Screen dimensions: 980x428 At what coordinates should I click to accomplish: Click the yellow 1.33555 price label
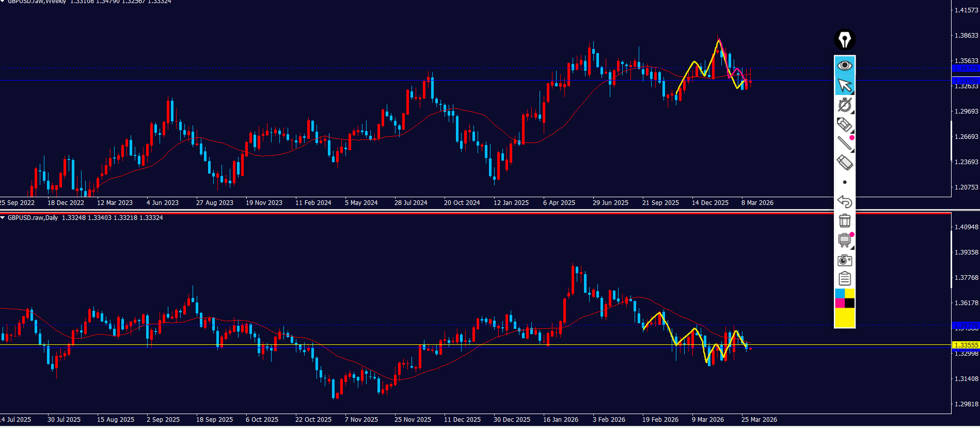point(965,345)
